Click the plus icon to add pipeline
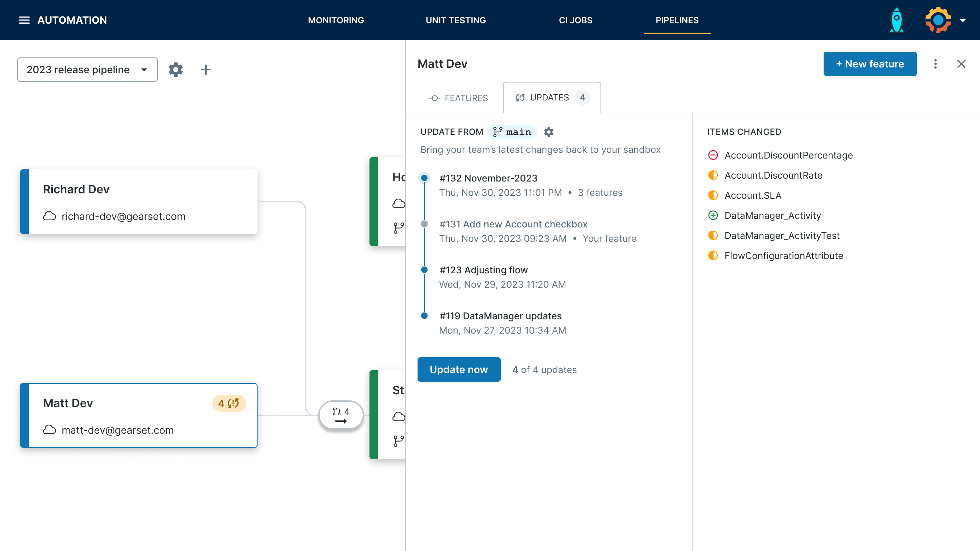Viewport: 980px width, 551px height. point(206,70)
